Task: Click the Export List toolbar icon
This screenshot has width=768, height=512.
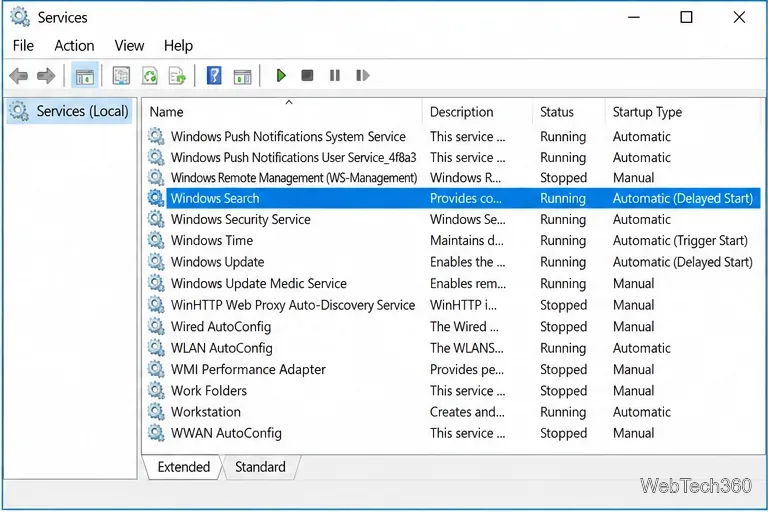Action: pyautogui.click(x=177, y=76)
